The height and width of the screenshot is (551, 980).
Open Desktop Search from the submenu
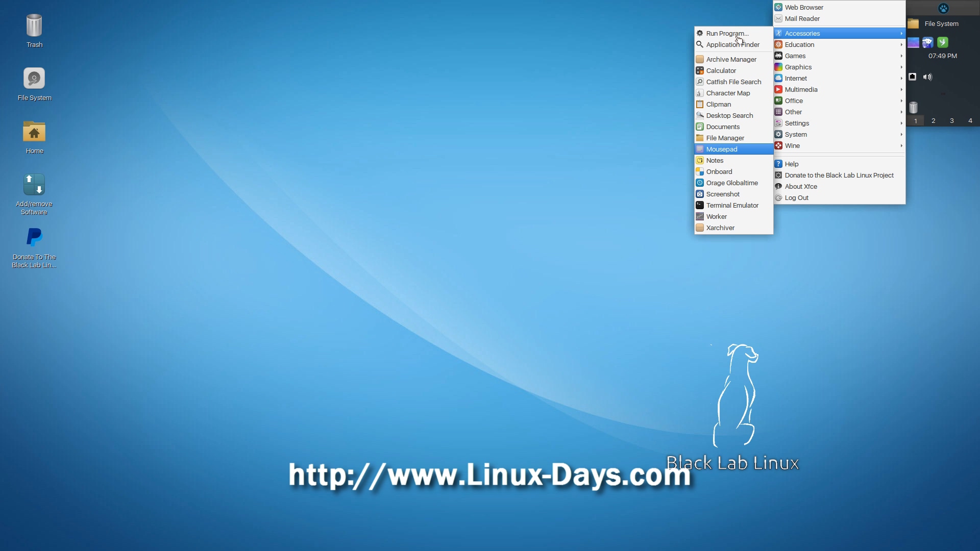[734, 116]
